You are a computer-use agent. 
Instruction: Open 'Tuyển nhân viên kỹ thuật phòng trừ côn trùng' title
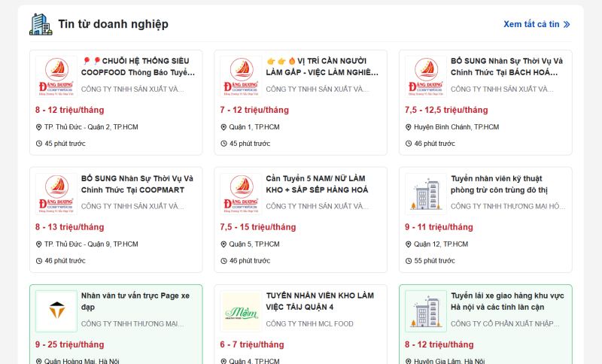(x=499, y=184)
